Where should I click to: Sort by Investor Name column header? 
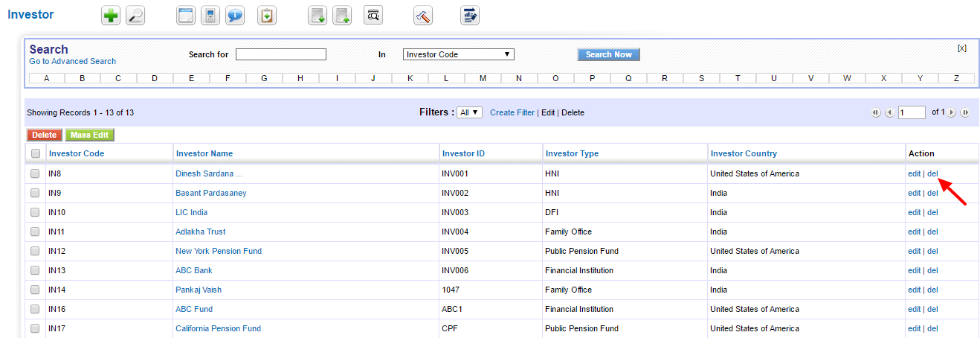204,153
